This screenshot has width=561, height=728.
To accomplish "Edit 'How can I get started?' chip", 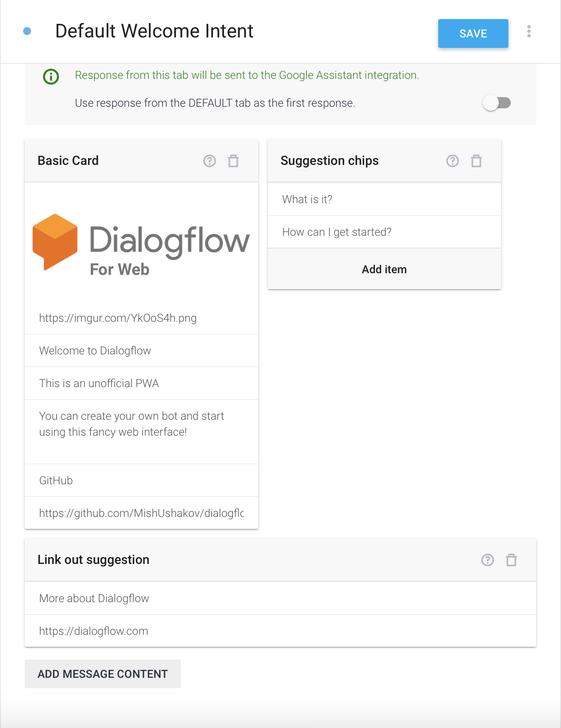I will tap(384, 232).
